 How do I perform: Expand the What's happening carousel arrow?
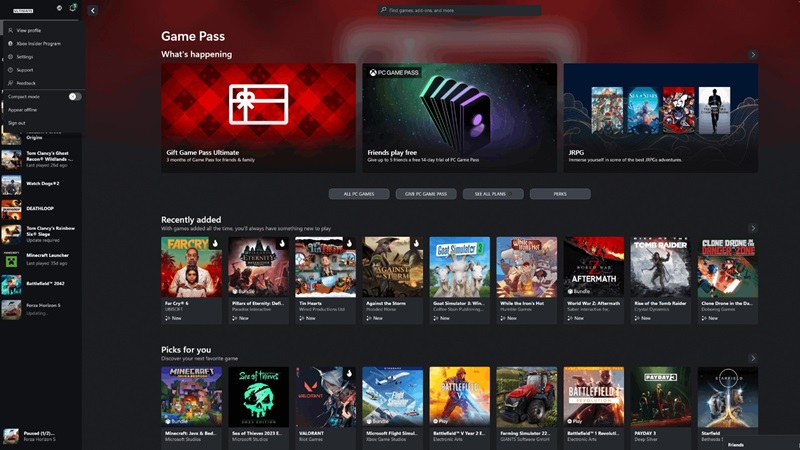753,55
